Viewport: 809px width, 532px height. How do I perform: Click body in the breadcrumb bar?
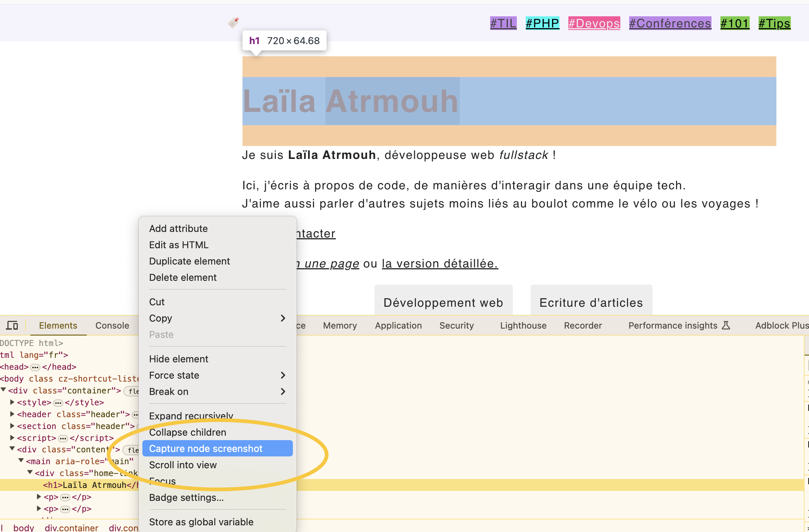coord(24,528)
